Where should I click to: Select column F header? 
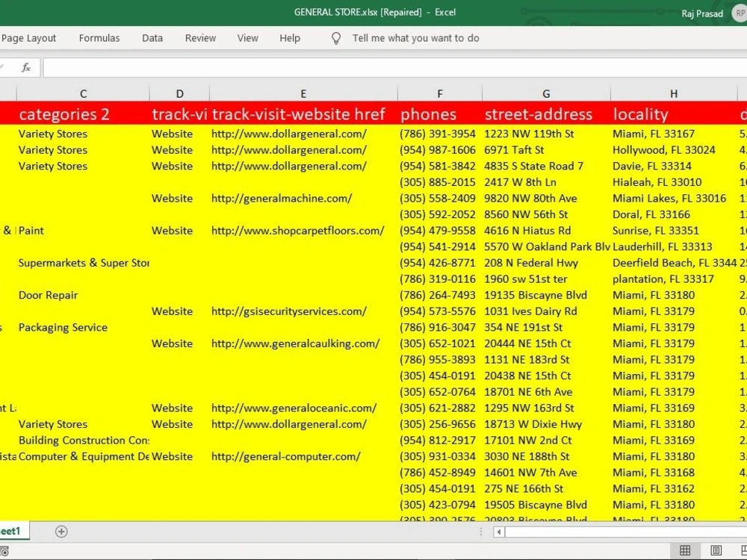pos(440,94)
